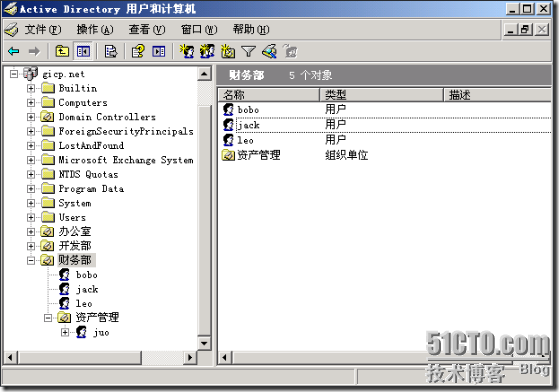Click the tree pane scroll up arrow

click(x=204, y=74)
